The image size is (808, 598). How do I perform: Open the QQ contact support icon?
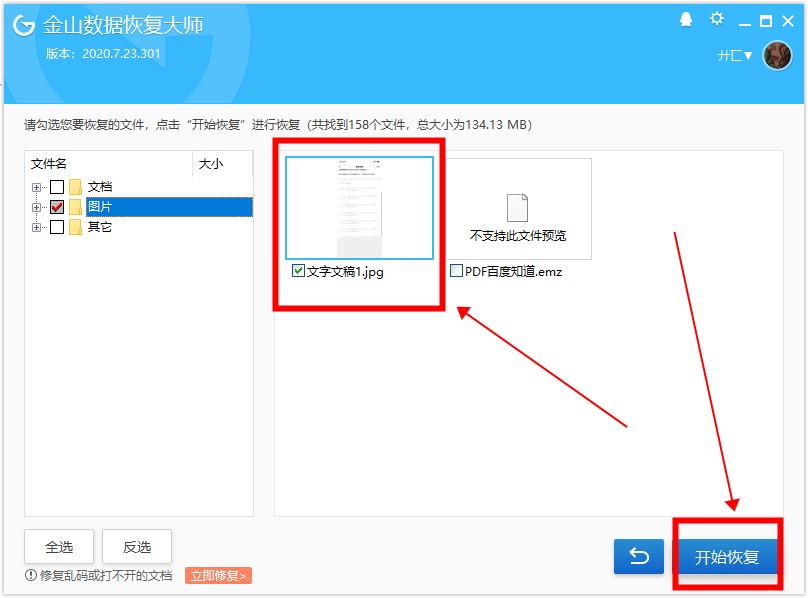(687, 18)
